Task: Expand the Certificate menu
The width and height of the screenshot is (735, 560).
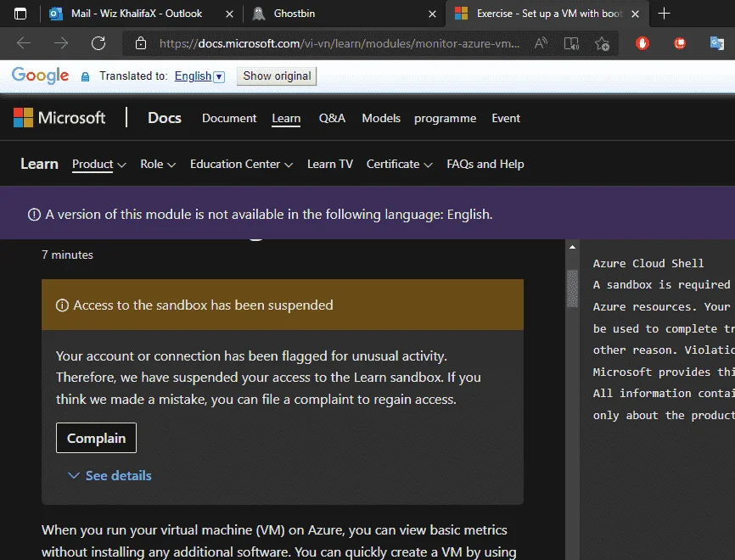Action: (400, 164)
